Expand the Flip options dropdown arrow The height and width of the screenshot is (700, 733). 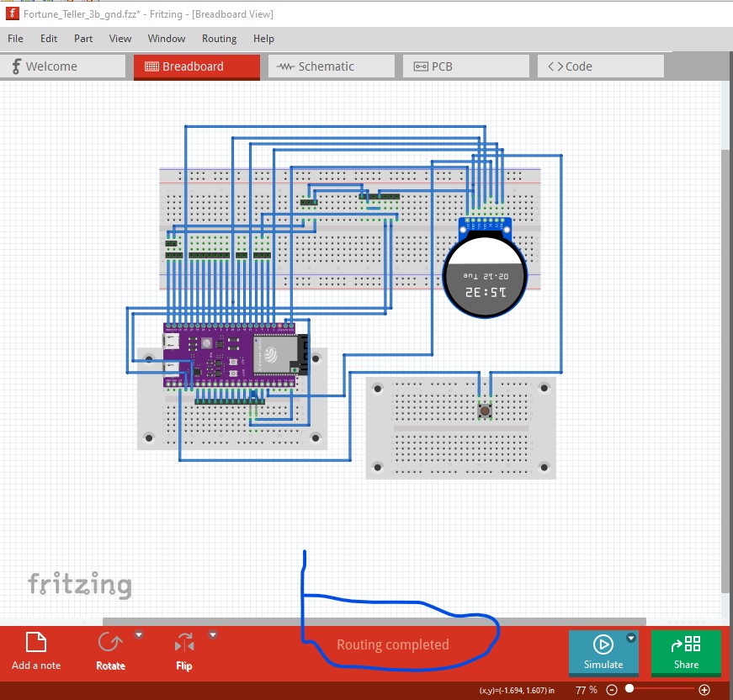pos(213,635)
